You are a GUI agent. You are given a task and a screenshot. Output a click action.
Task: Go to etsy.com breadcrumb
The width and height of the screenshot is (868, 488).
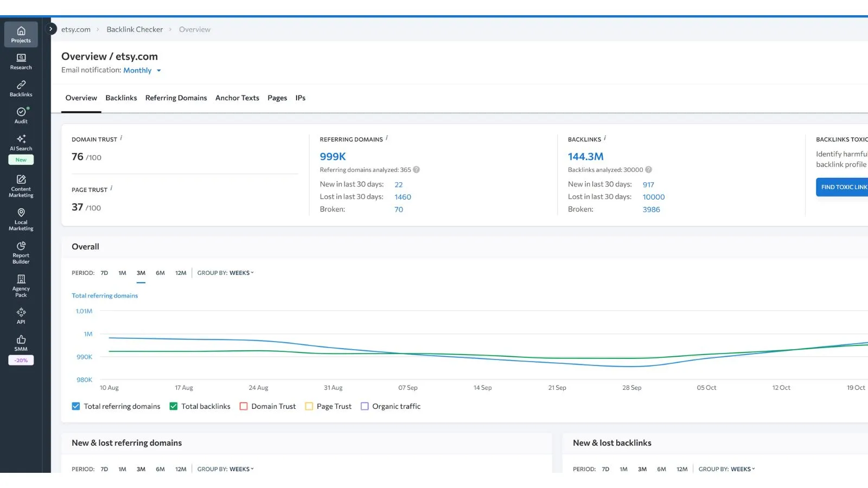(x=76, y=29)
